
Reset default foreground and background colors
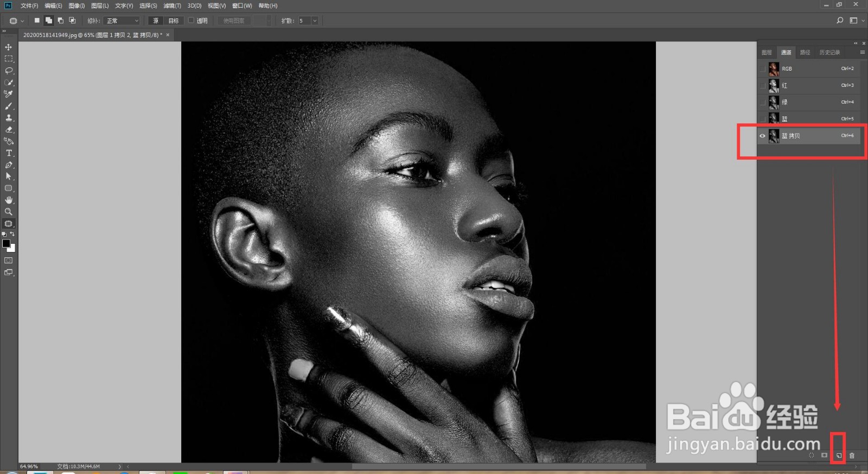(4, 234)
